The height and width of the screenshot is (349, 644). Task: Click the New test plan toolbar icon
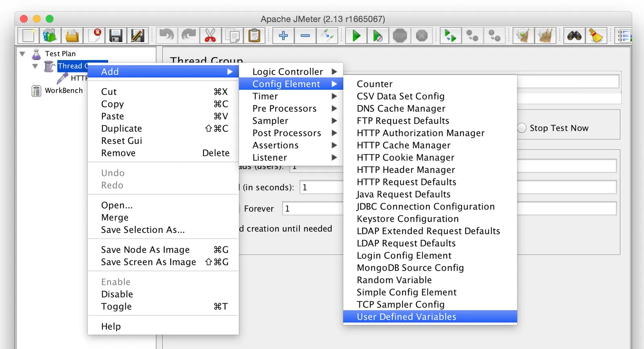[29, 36]
